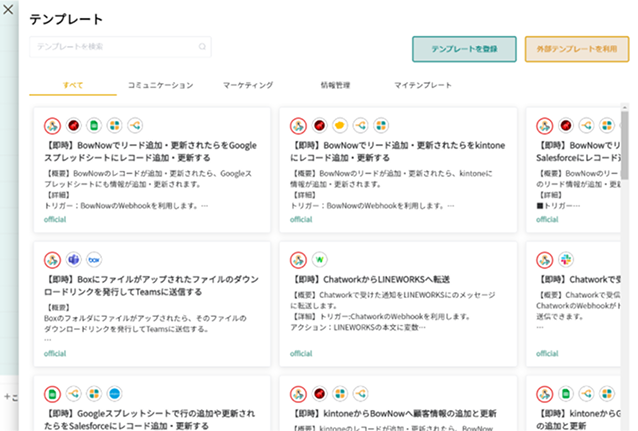Click branch icon in kintone record card
Screen dimensions: 638x431
coord(361,125)
